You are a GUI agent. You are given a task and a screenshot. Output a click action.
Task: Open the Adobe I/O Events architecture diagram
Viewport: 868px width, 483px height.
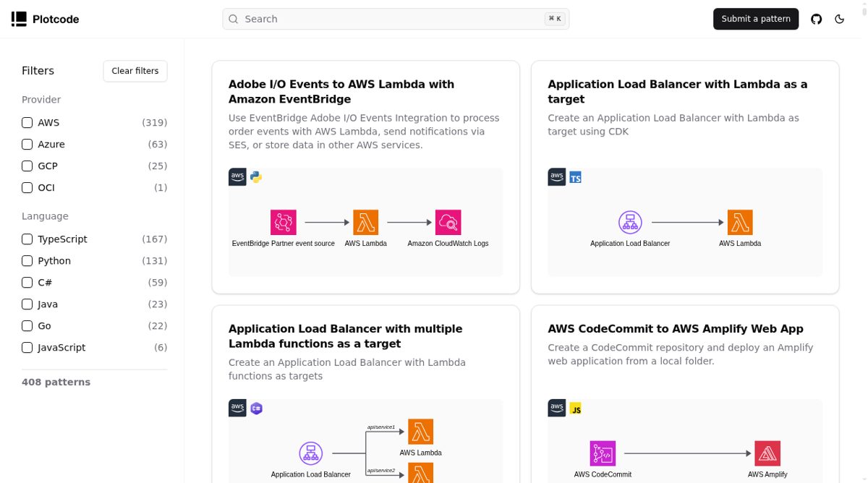pos(365,223)
